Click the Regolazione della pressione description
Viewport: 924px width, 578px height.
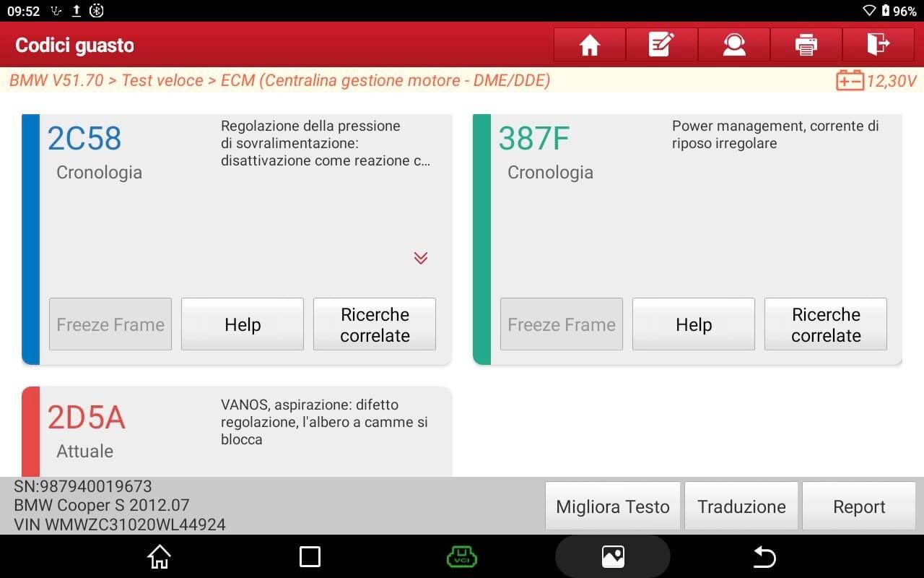click(x=326, y=143)
